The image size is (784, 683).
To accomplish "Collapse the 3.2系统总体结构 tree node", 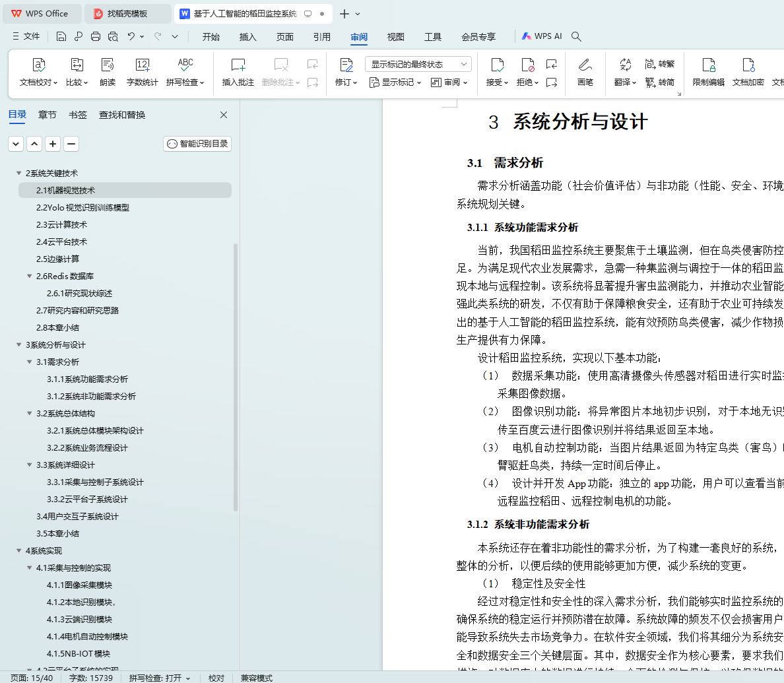I will point(30,413).
